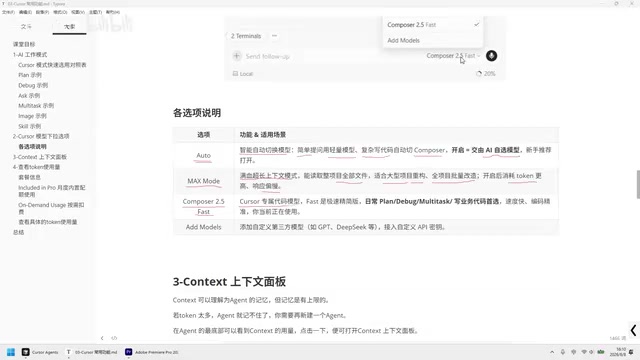Image resolution: width=640 pixels, height=360 pixels.
Task: Click the vertical scrollbar thumb
Action: [638, 184]
